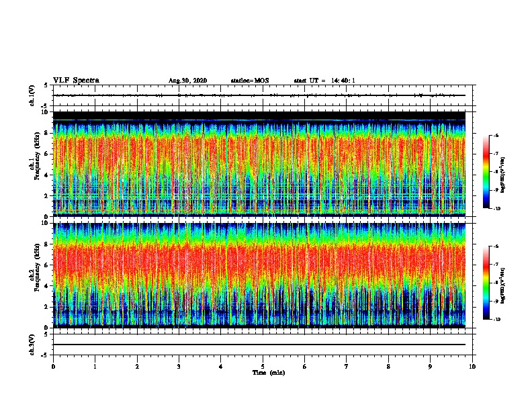The image size is (532, 411).
Task: Click the "8" kHz tick on ch.1 axis
Action: (x=46, y=133)
